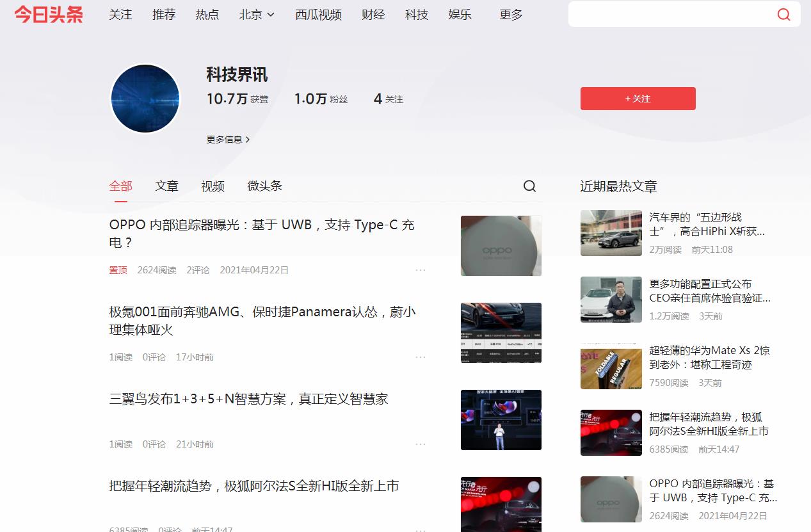
Task: Open sidebar article OPPO 内部追踪器曝光
Action: 713,490
